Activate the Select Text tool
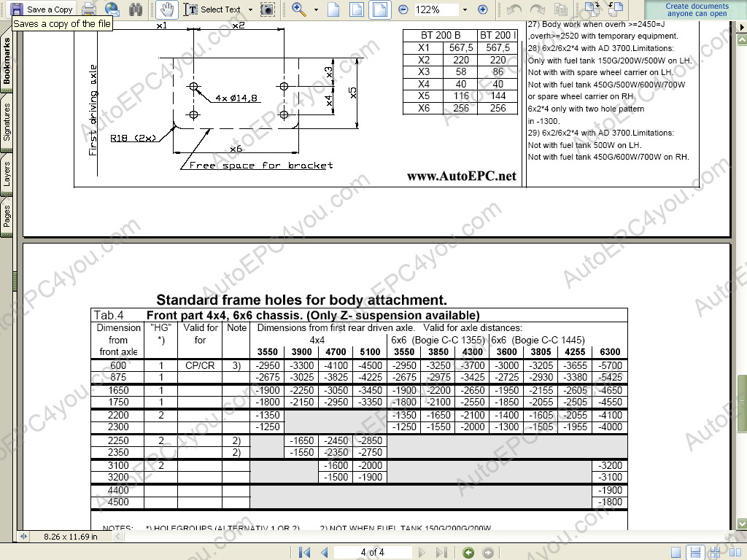Screen dimensions: 747x560 (x=212, y=9)
